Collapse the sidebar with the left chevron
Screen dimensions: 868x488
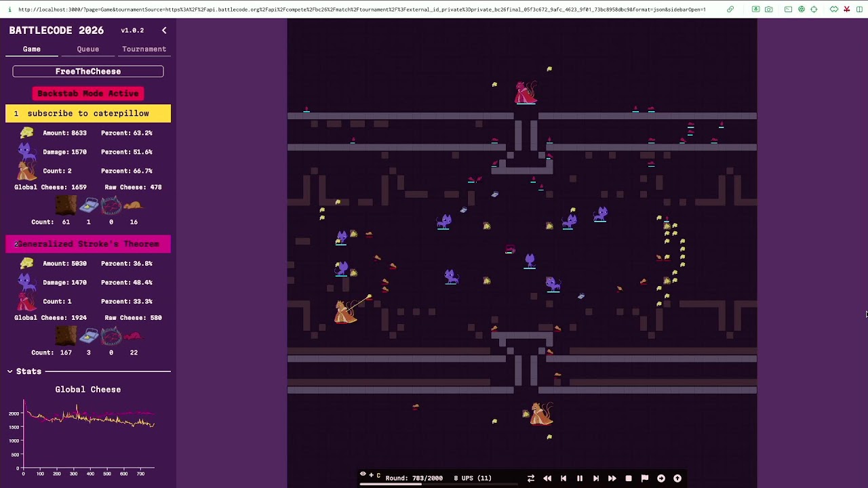(164, 30)
